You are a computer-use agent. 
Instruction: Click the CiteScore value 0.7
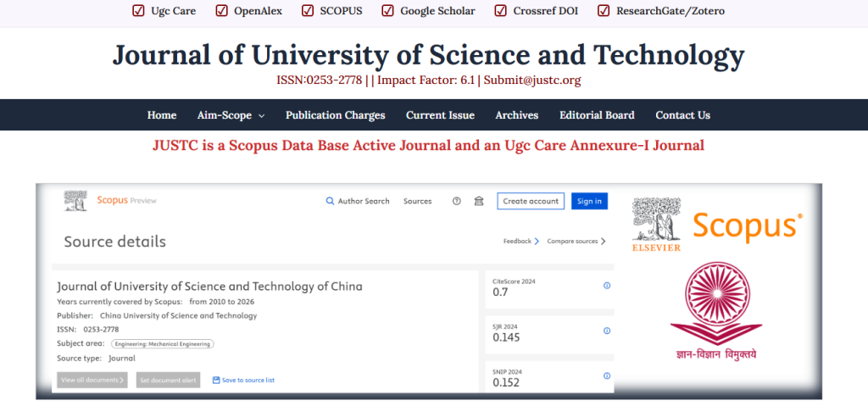click(x=500, y=292)
